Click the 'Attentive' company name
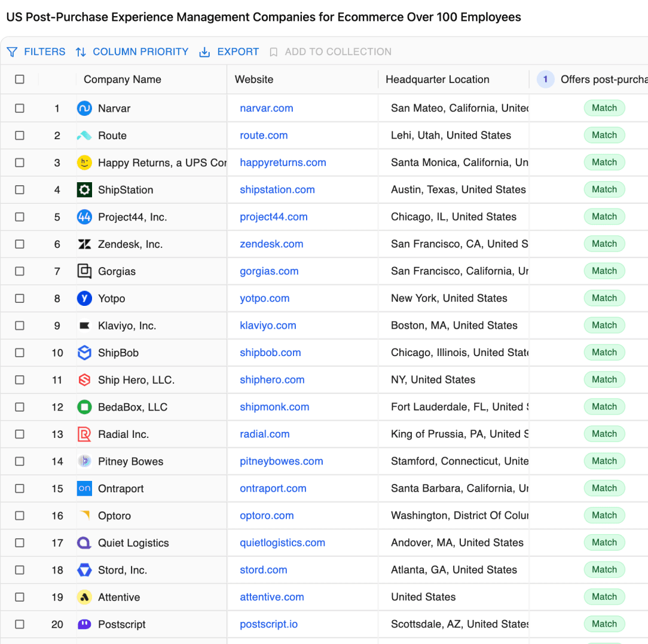648x644 pixels. point(119,597)
